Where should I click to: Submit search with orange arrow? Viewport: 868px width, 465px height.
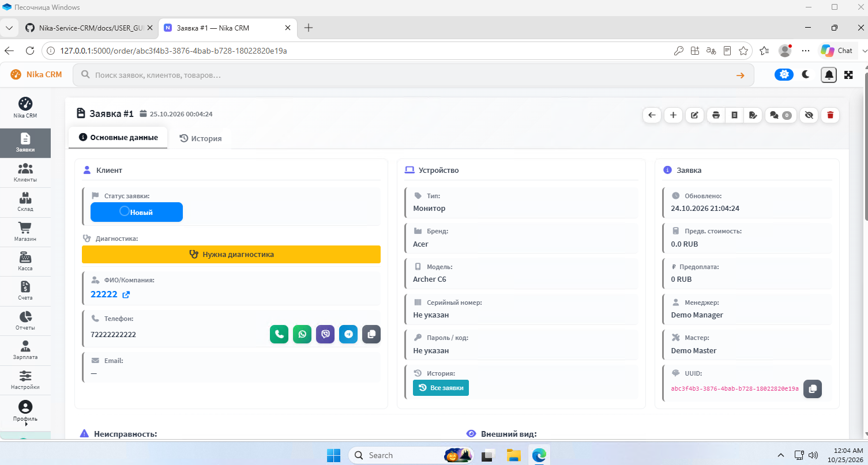[x=740, y=75]
